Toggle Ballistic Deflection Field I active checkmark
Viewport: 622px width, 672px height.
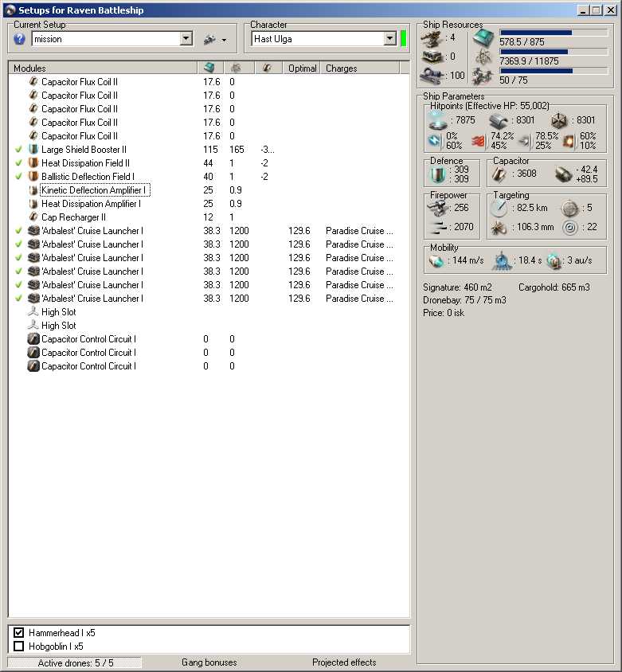pyautogui.click(x=18, y=177)
